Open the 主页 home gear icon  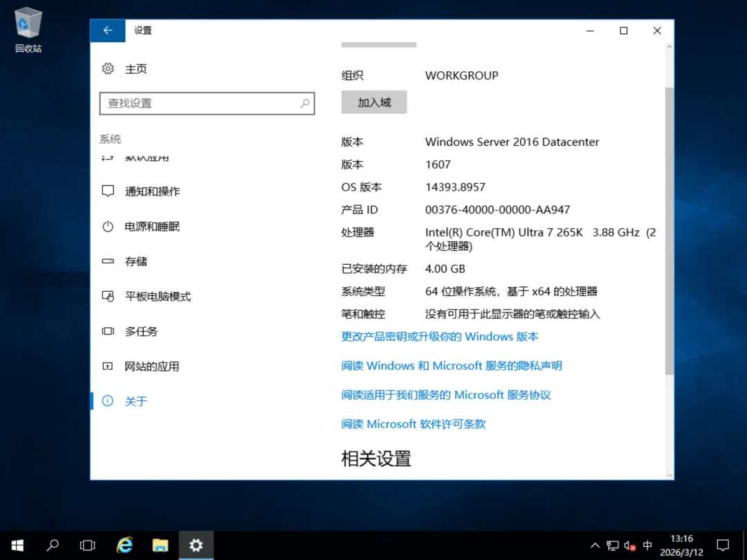(108, 68)
